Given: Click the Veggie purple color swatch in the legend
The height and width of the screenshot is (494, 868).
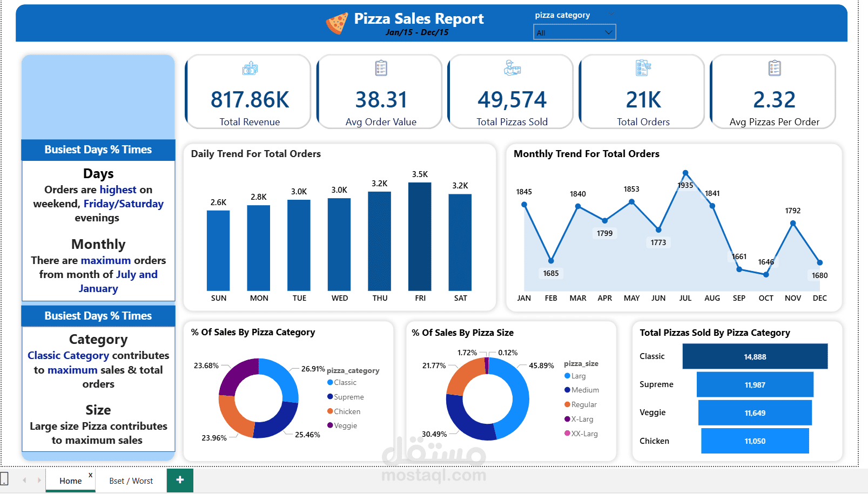Looking at the screenshot, I should [x=329, y=425].
